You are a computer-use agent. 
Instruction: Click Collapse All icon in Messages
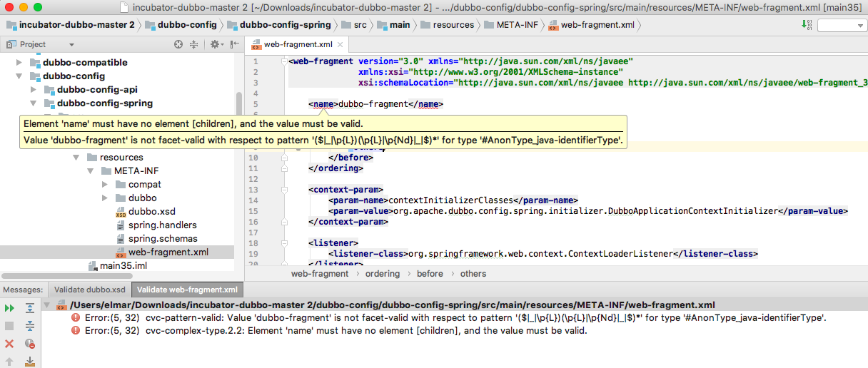pyautogui.click(x=30, y=326)
